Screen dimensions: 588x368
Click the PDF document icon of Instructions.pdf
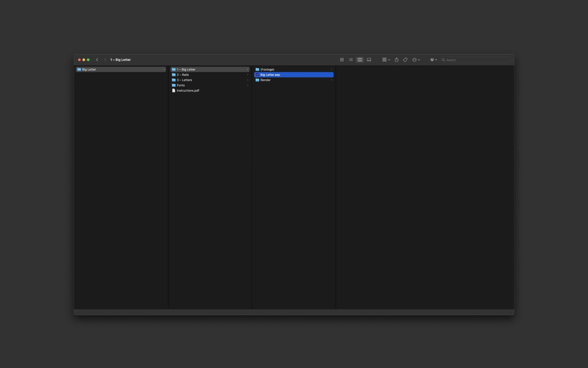174,91
